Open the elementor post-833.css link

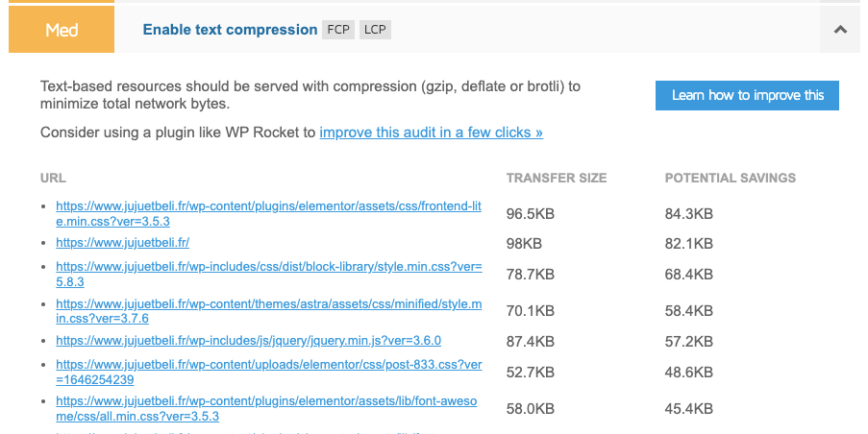click(268, 373)
